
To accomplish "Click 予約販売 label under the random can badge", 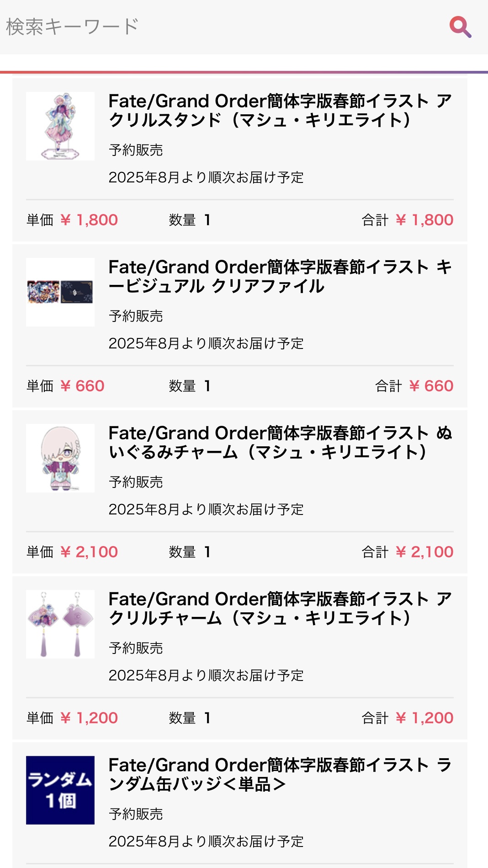I will (x=136, y=814).
